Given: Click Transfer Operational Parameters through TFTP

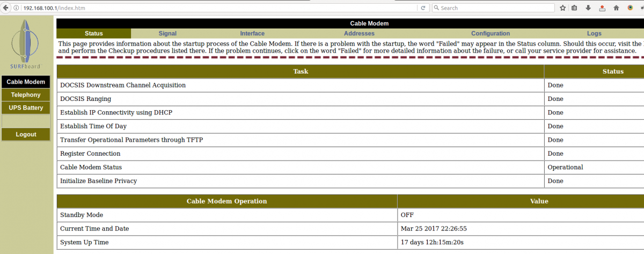Looking at the screenshot, I should pyautogui.click(x=131, y=140).
